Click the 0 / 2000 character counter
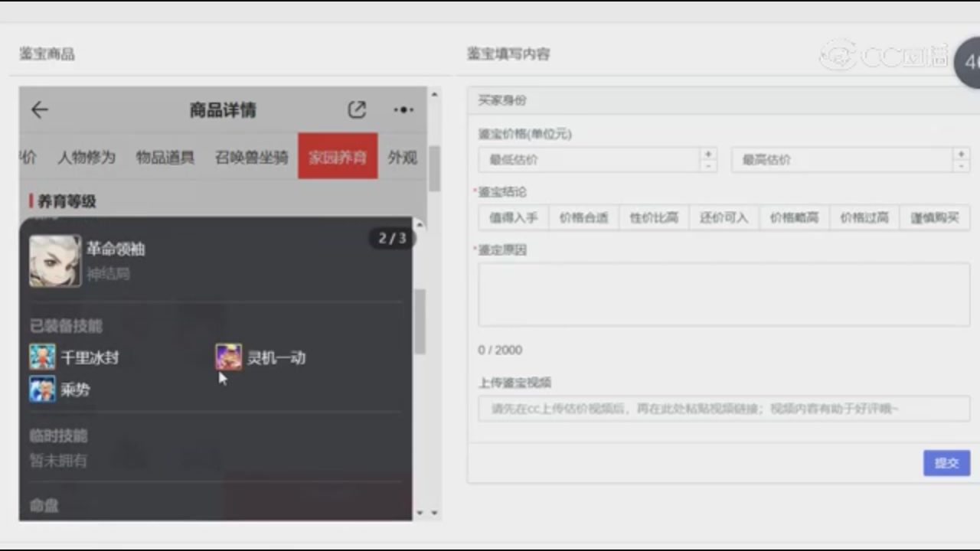Screen dimensions: 980x551 pyautogui.click(x=500, y=350)
